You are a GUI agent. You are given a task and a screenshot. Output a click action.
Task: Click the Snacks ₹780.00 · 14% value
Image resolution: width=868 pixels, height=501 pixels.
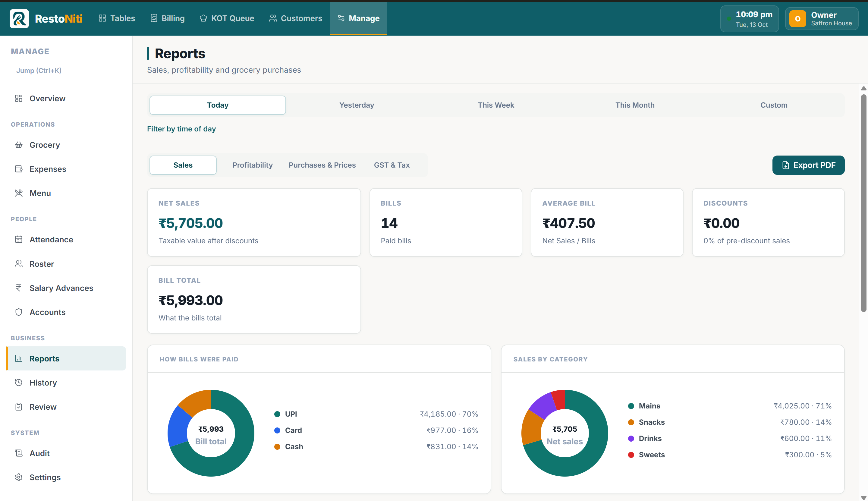[x=806, y=422]
